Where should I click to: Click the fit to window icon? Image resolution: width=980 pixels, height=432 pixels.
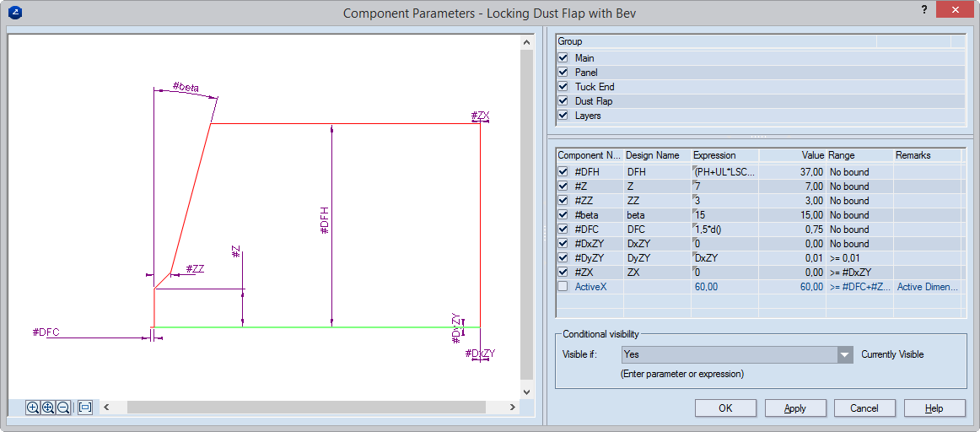point(84,408)
